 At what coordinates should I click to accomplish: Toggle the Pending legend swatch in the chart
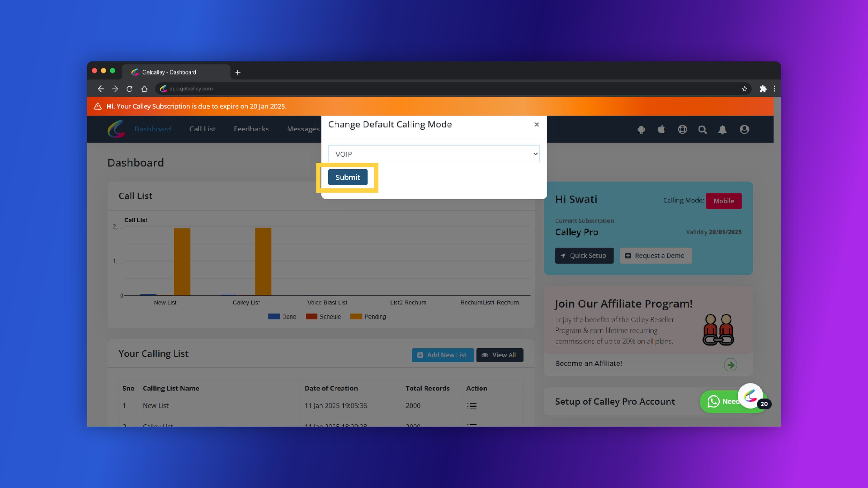356,316
